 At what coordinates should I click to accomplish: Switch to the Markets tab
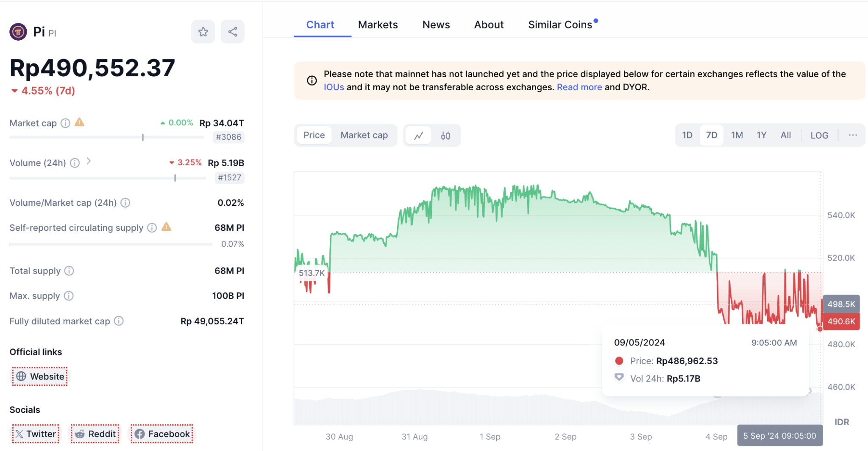(378, 25)
